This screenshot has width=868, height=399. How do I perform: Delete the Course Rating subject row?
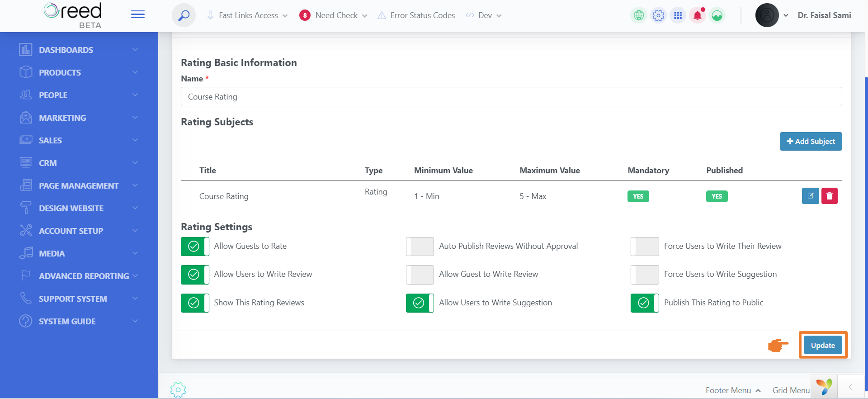pos(829,196)
